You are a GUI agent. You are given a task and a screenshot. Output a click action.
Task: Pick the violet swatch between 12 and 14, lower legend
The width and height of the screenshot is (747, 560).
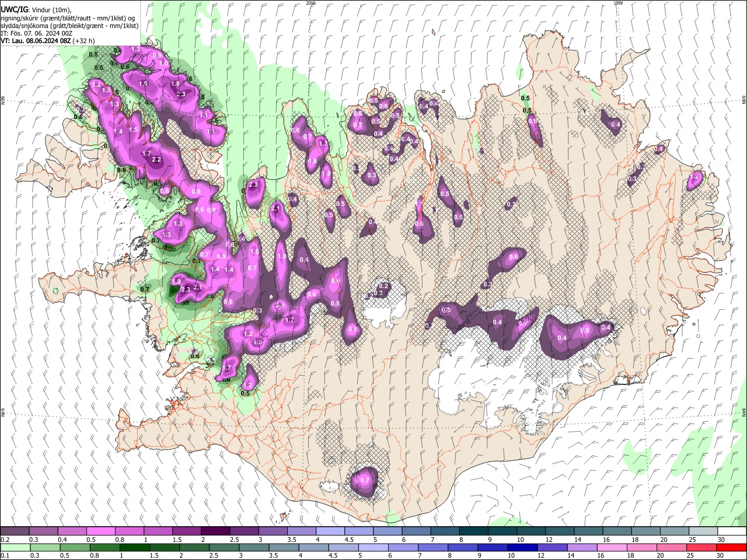click(x=552, y=547)
